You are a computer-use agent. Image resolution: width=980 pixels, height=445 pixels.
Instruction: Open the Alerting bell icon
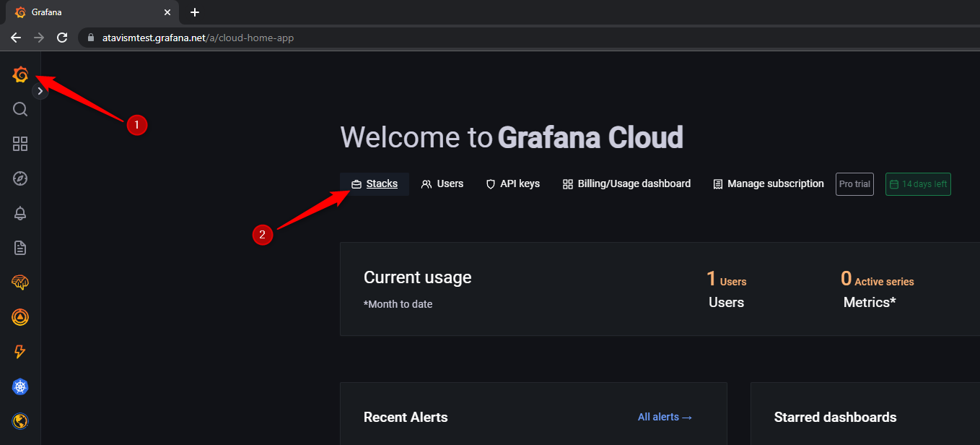[20, 213]
